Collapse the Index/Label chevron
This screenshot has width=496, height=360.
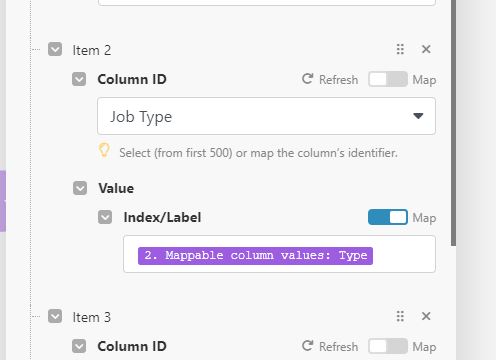105,217
